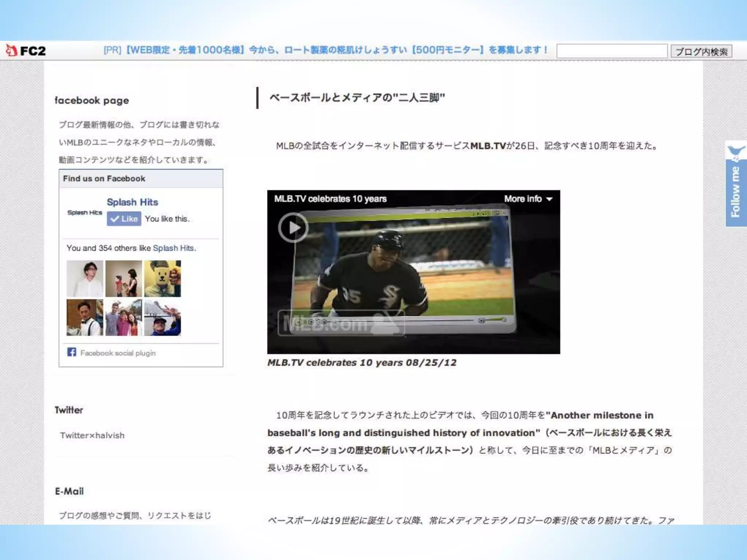Click the FC2 logo
This screenshot has height=560, width=747.
coord(26,51)
